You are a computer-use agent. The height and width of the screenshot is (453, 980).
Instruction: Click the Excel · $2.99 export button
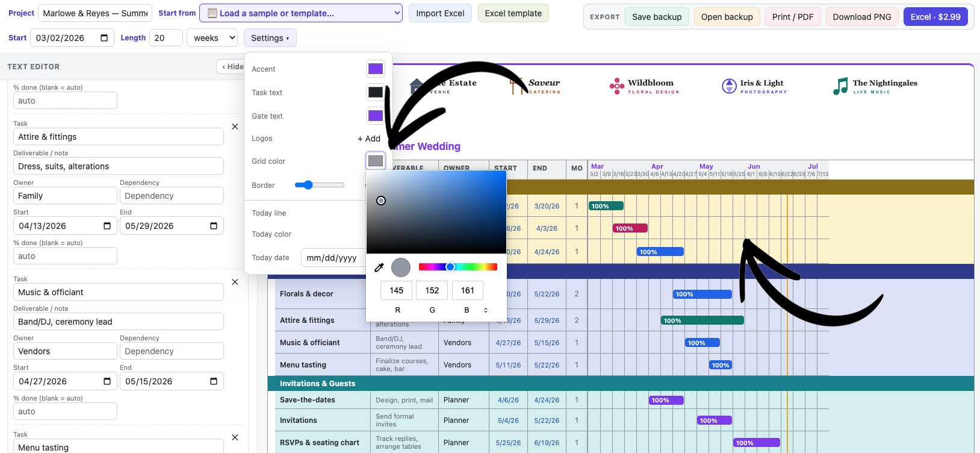(x=935, y=17)
